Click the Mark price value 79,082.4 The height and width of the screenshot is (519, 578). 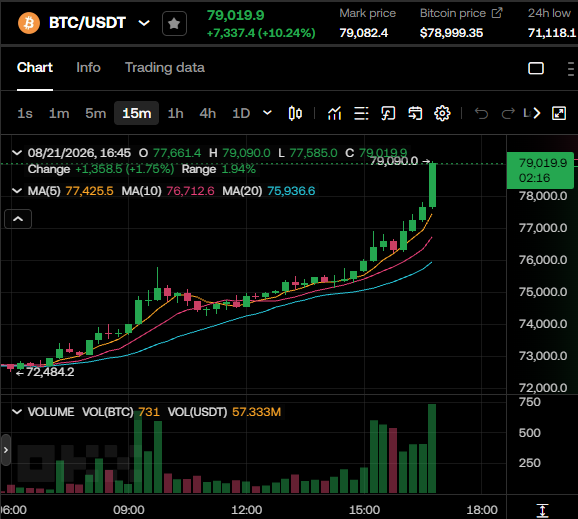tap(363, 33)
